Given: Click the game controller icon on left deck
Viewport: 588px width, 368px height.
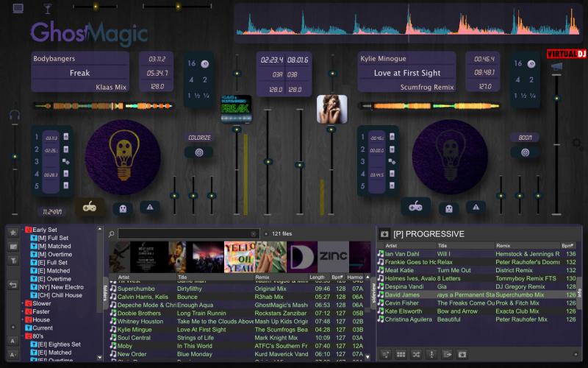Looking at the screenshot, I should pos(90,207).
